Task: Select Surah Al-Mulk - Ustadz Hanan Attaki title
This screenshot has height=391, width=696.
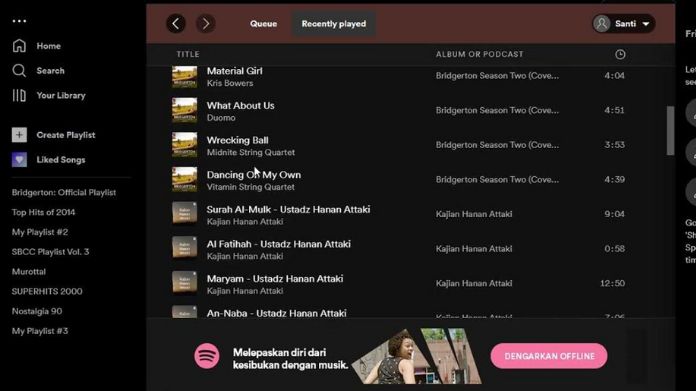Action: pyautogui.click(x=288, y=209)
